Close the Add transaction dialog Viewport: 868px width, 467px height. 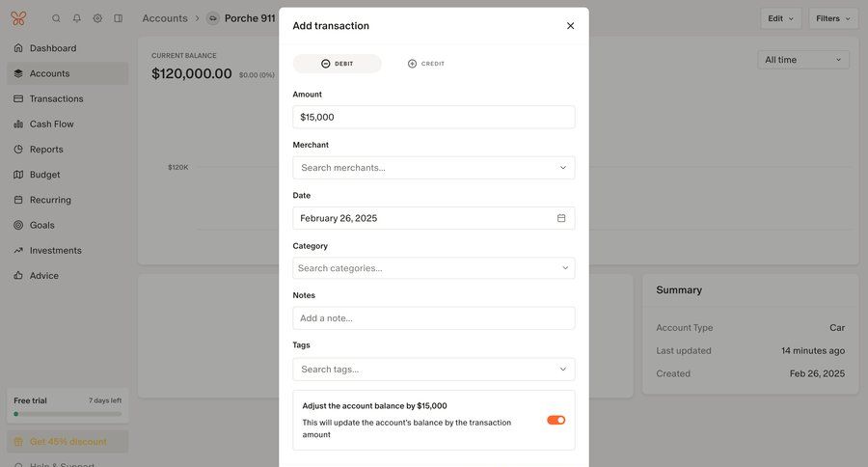pyautogui.click(x=570, y=25)
